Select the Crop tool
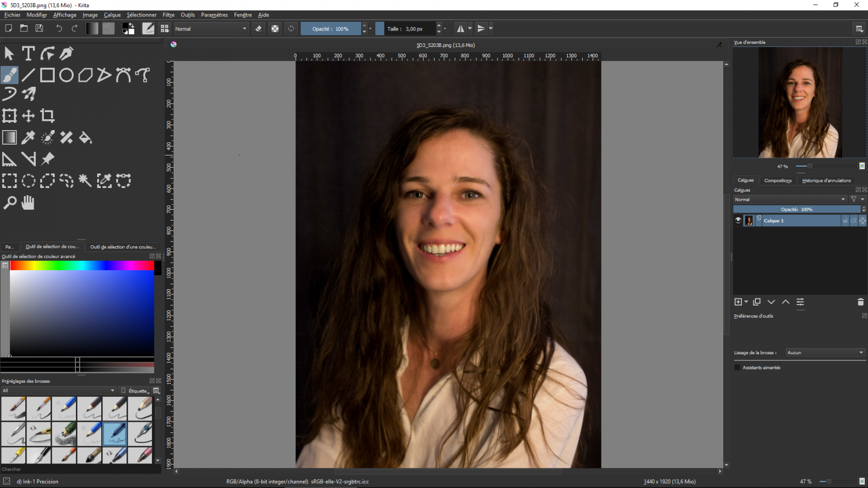The image size is (868, 488). (48, 116)
